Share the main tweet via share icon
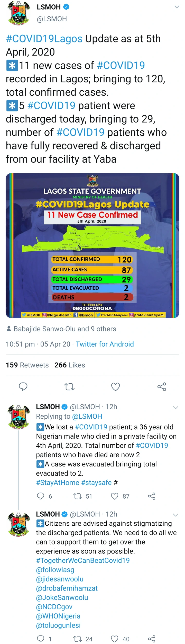 (x=162, y=386)
